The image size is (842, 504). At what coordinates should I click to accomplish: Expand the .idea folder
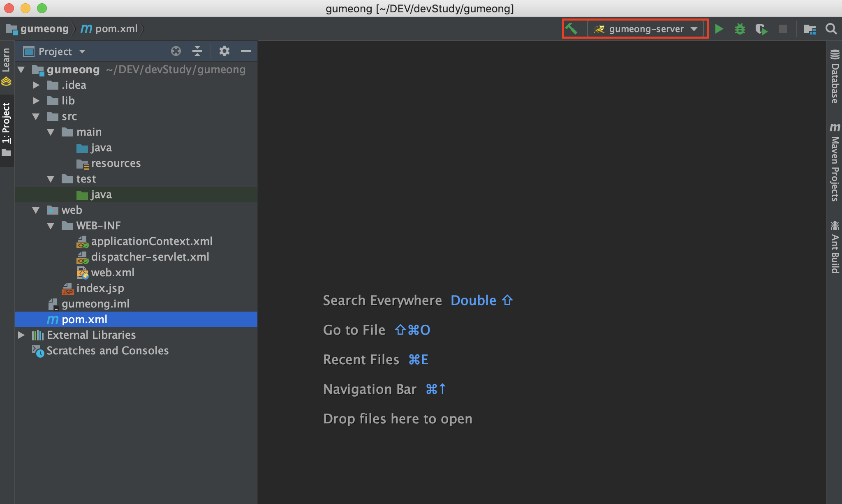(36, 85)
